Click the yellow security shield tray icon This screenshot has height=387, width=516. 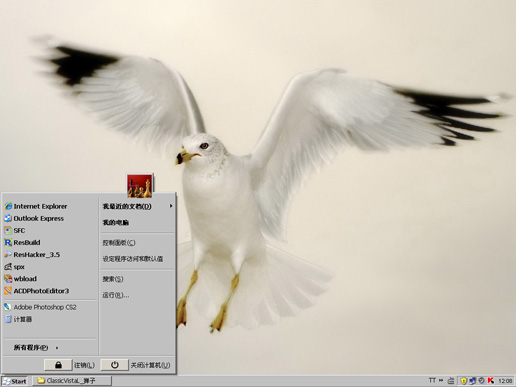[464, 381]
